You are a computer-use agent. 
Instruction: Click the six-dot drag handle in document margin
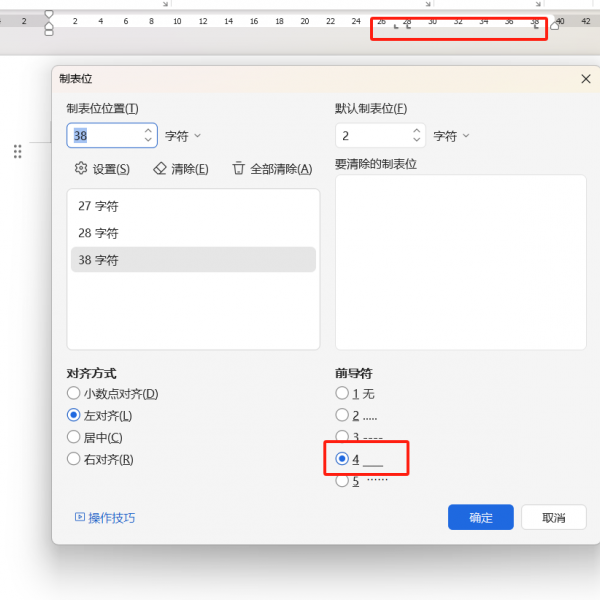pos(17,151)
